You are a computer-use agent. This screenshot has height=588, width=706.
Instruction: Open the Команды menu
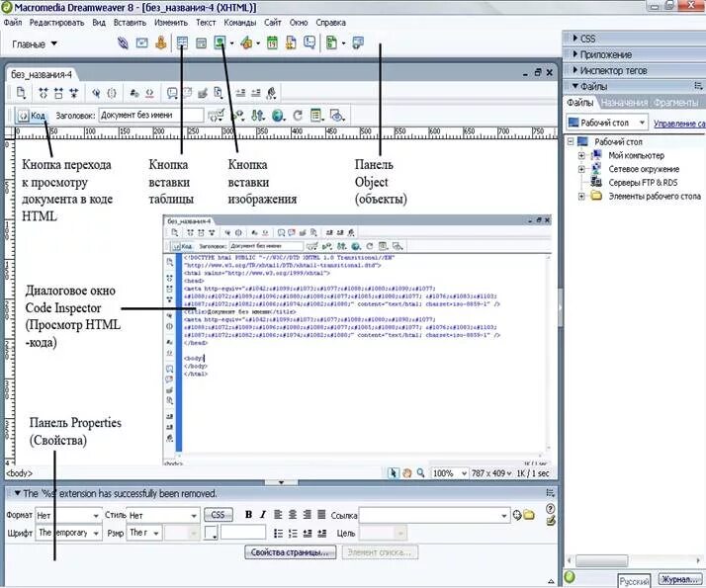pos(239,23)
